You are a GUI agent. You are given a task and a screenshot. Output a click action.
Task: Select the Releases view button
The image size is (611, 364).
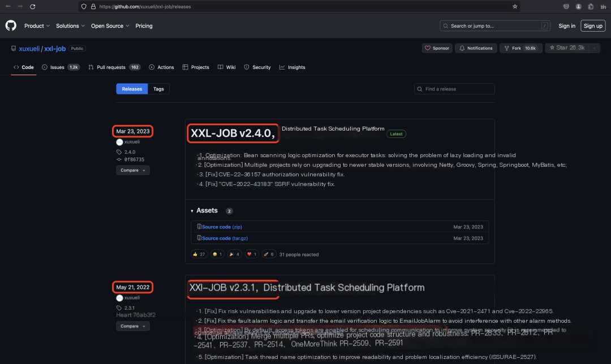tap(132, 89)
